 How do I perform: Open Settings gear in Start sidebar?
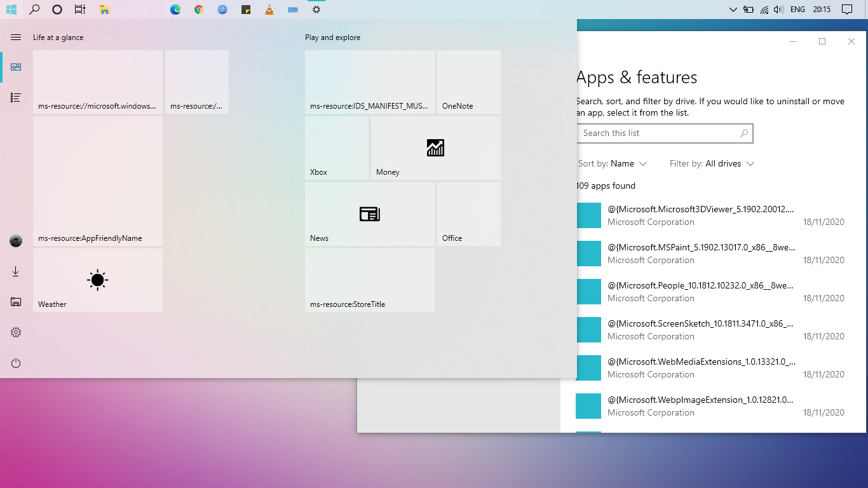click(x=16, y=332)
